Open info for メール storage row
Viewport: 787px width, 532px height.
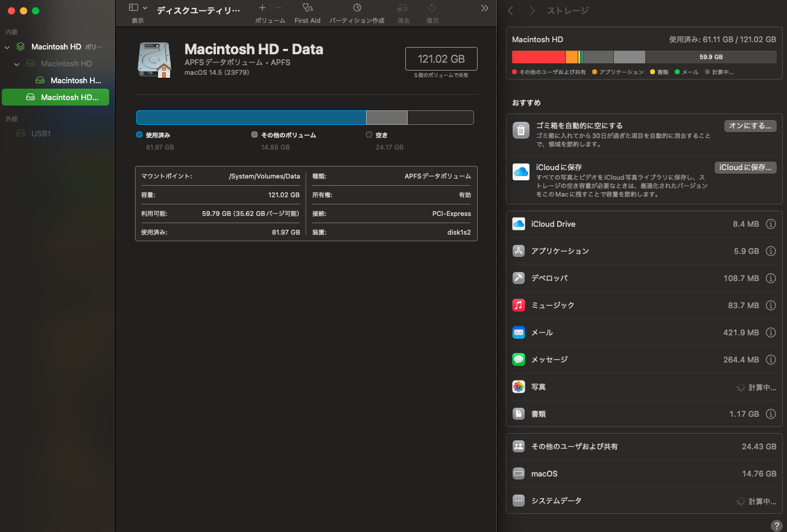770,333
